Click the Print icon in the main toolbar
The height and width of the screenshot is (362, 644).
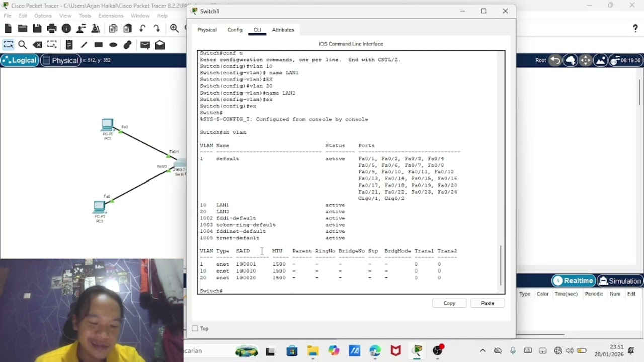(52, 29)
